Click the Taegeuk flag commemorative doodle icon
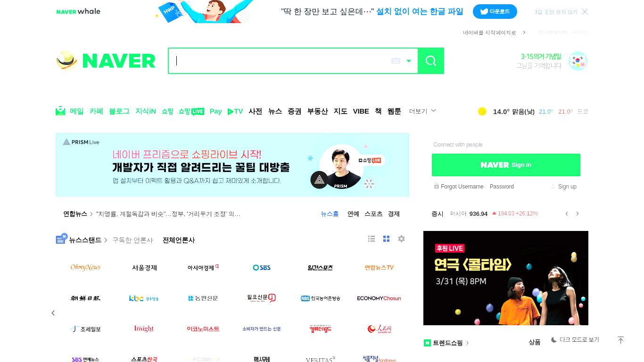This screenshot has height=362, width=644. (578, 61)
